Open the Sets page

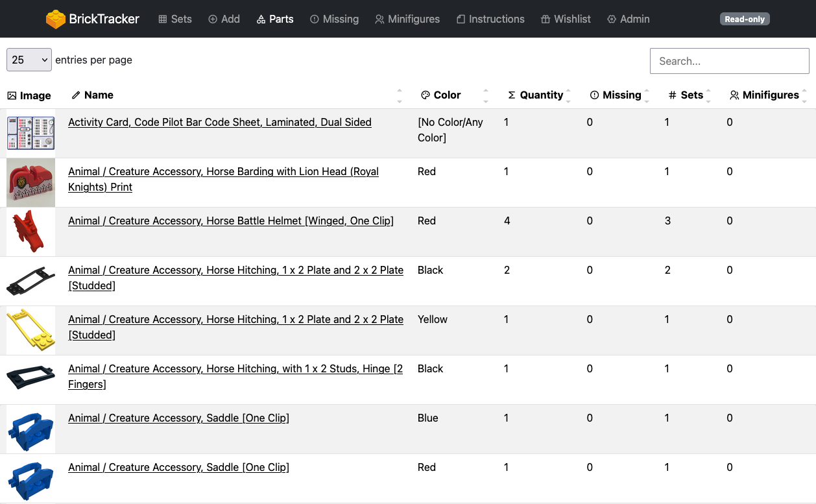[175, 19]
